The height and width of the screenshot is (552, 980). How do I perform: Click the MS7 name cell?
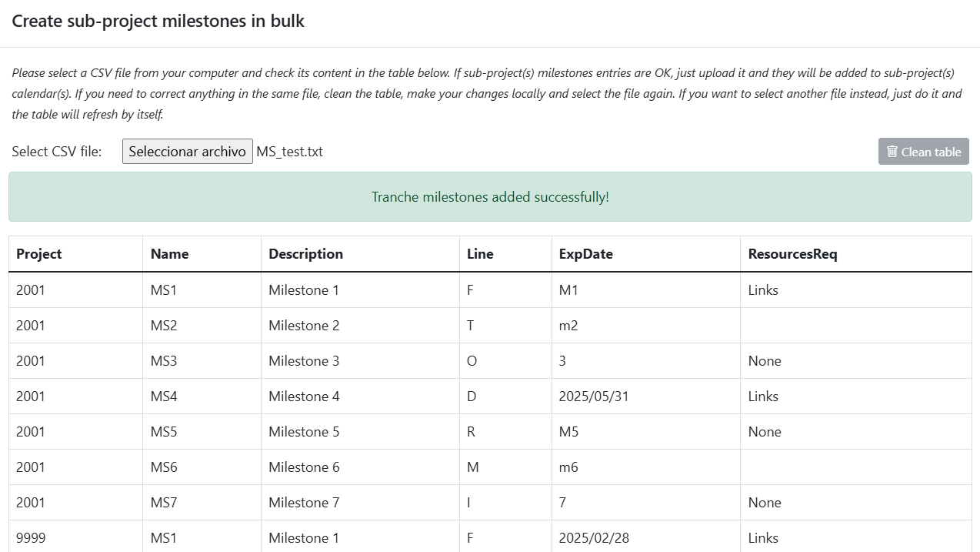[x=202, y=503]
